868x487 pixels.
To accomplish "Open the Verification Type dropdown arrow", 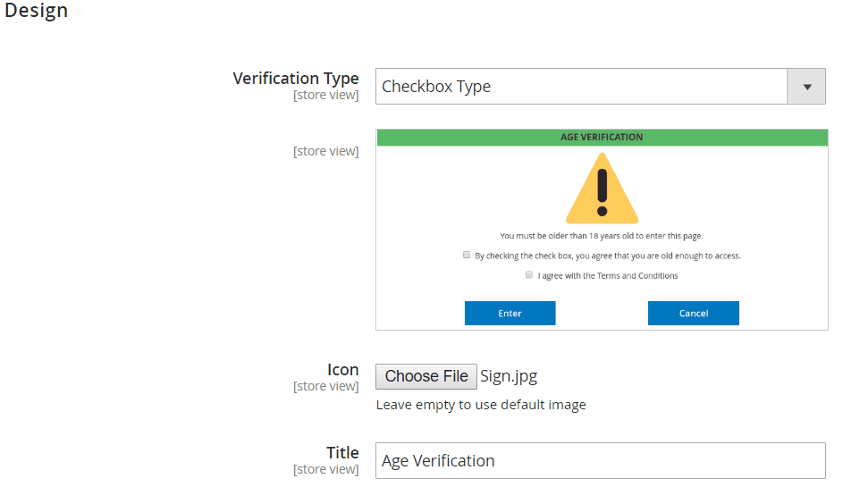I will tap(806, 87).
